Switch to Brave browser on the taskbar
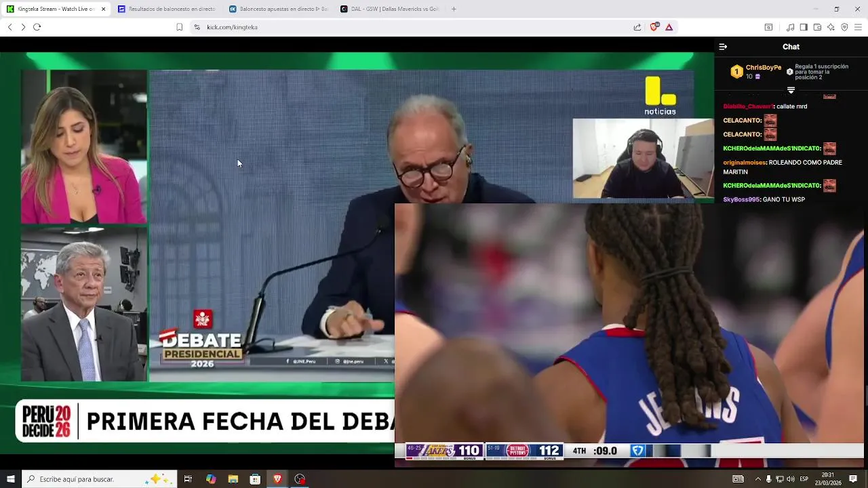This screenshot has height=488, width=868. pos(277,479)
